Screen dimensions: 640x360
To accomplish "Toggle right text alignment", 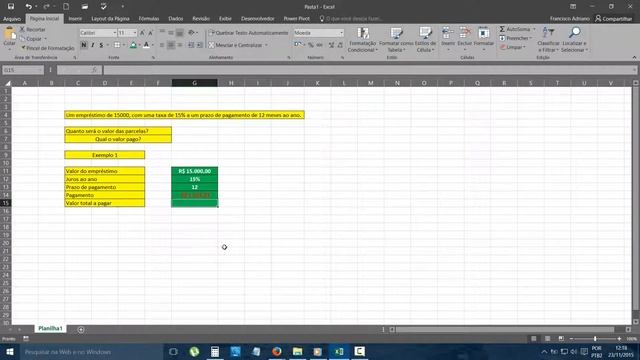I will 180,45.
